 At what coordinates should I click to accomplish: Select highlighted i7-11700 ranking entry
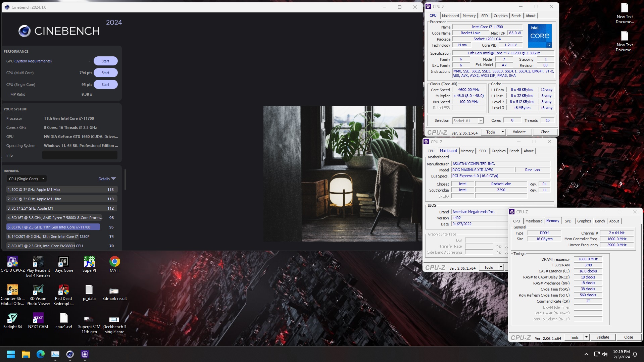pyautogui.click(x=62, y=227)
